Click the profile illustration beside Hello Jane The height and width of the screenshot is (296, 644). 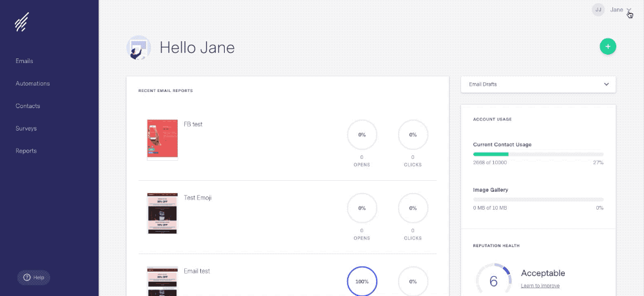pyautogui.click(x=138, y=48)
